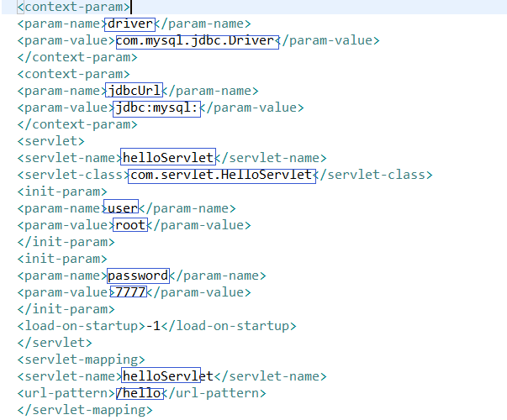Click the 'com.servlet.HelloServlet' servlet-class value
The image size is (507, 420).
click(222, 176)
